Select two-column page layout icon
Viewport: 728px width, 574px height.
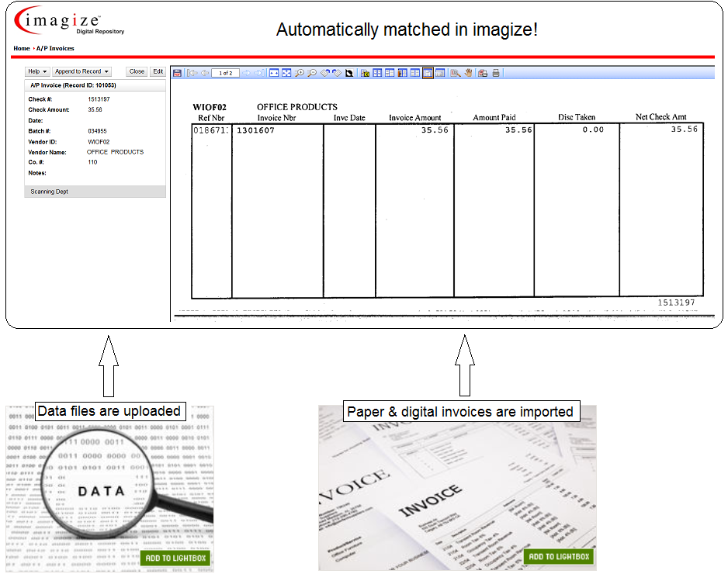click(415, 73)
